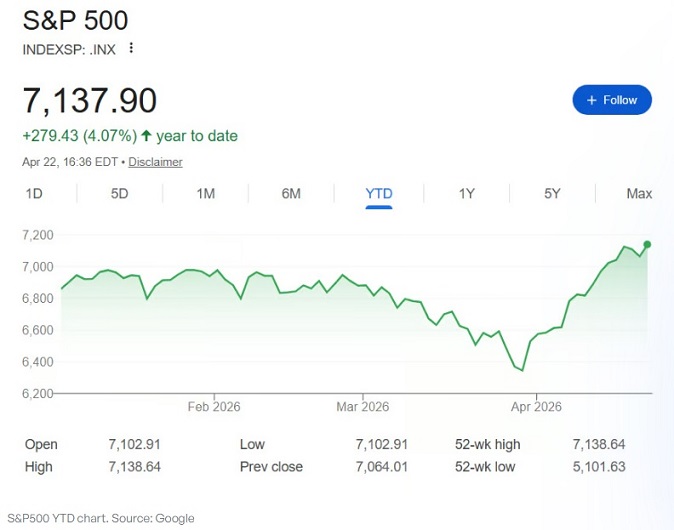The width and height of the screenshot is (674, 530).
Task: Select the YTD range tab
Action: (379, 194)
